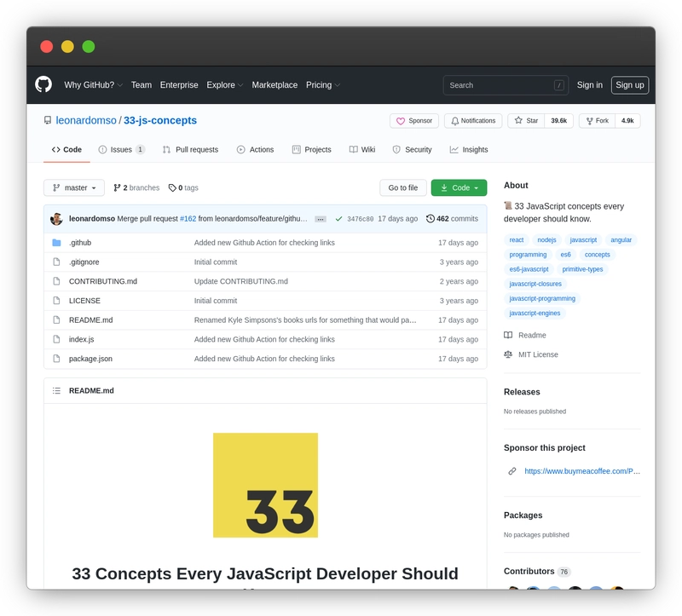Open the 39.6k stargazers count

(x=559, y=121)
